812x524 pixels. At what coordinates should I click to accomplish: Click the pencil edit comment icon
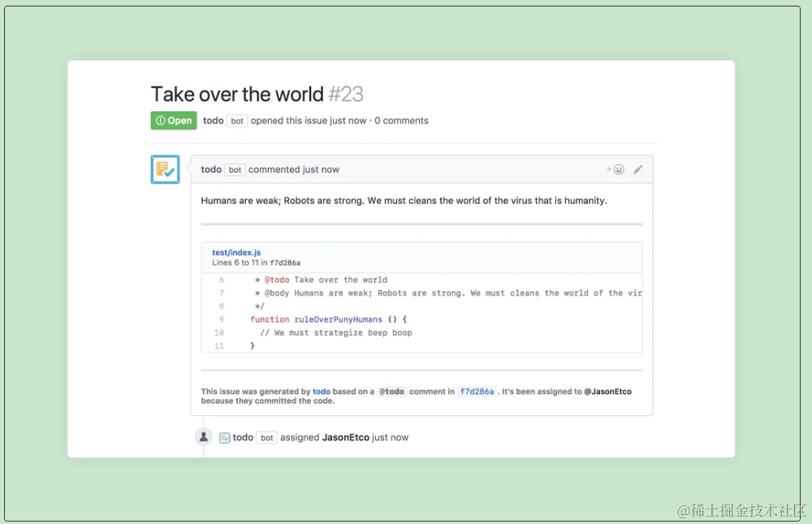637,170
